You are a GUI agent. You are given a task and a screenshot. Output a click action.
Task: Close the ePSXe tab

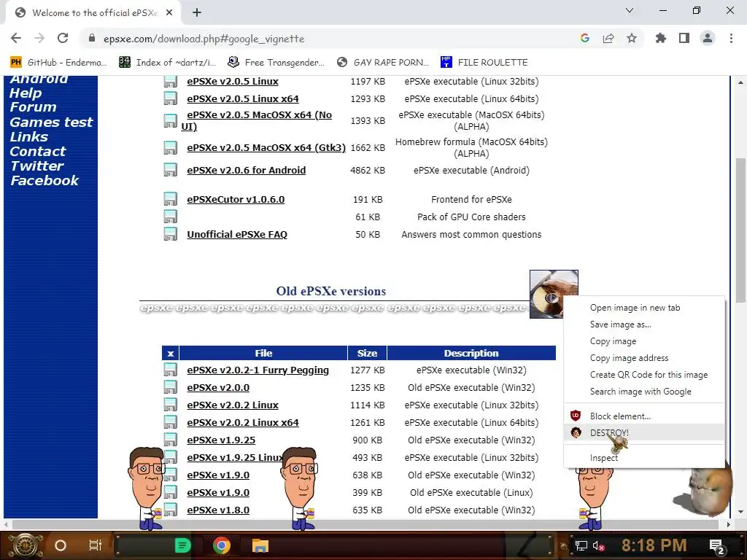[x=169, y=12]
